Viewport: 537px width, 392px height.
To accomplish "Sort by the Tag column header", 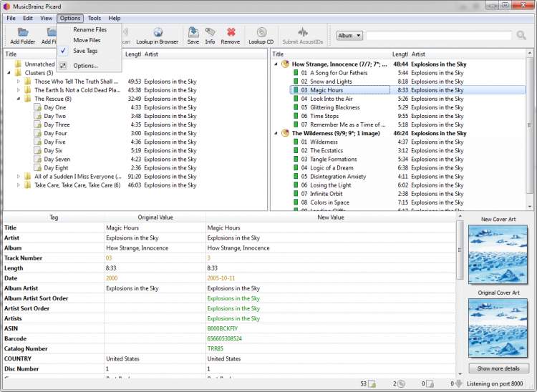I will click(x=54, y=217).
